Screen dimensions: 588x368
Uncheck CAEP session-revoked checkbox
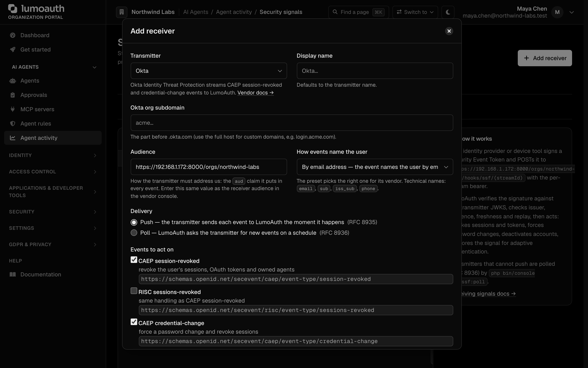click(x=134, y=260)
